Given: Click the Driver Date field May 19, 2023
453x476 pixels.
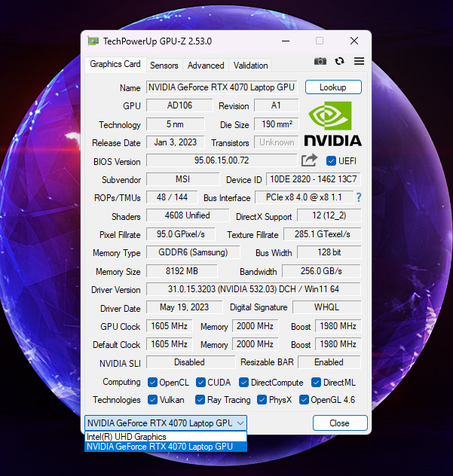Looking at the screenshot, I should (184, 307).
